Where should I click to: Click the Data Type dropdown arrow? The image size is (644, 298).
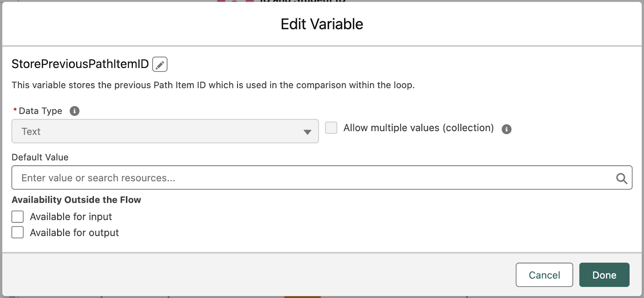308,132
